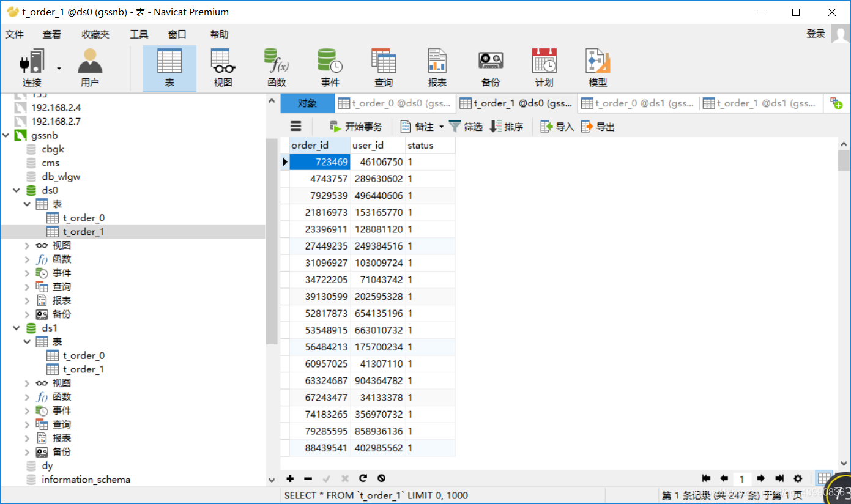Image resolution: width=851 pixels, height=504 pixels.
Task: Go to last page of records
Action: pos(779,478)
